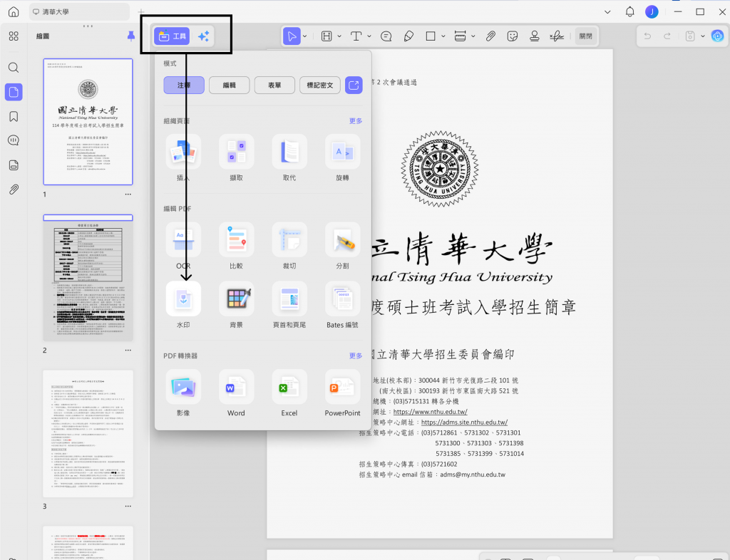This screenshot has height=560, width=730.
Task: Open the https://www.nthu.edu.tw/ link
Action: (430, 412)
